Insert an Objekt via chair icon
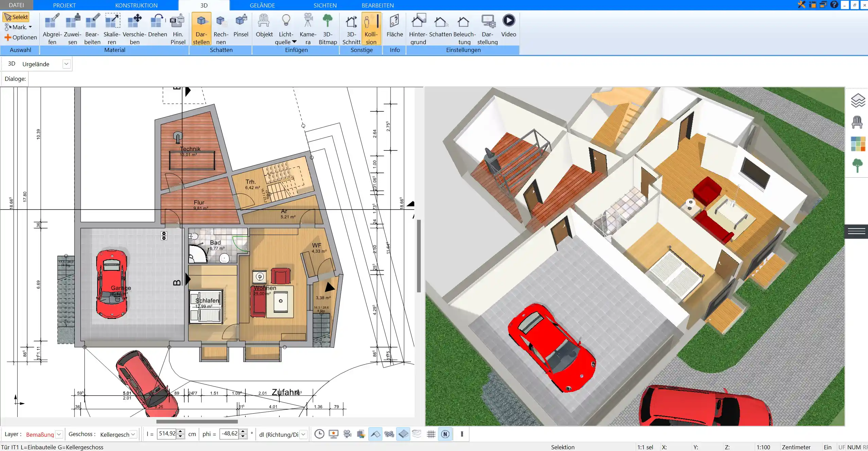This screenshot has width=868, height=451. [x=264, y=25]
